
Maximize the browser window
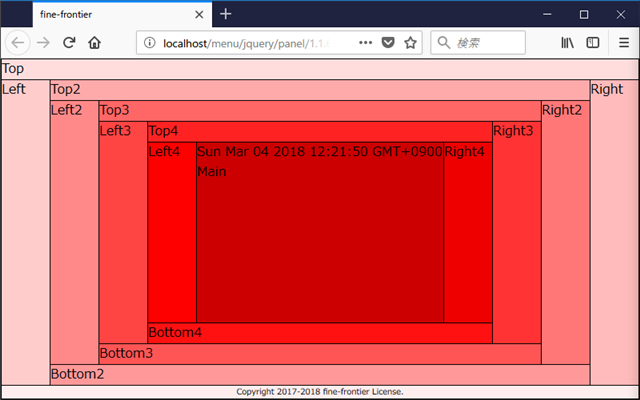584,15
